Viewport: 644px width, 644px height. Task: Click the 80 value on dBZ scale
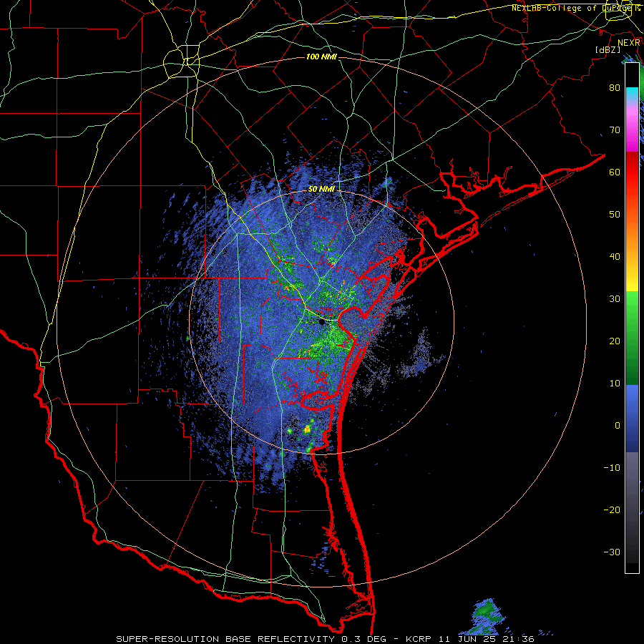tap(615, 87)
